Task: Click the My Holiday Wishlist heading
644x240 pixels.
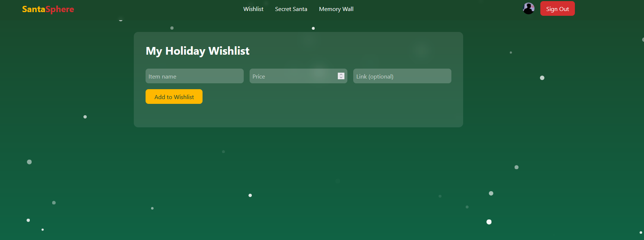Action: click(x=197, y=51)
